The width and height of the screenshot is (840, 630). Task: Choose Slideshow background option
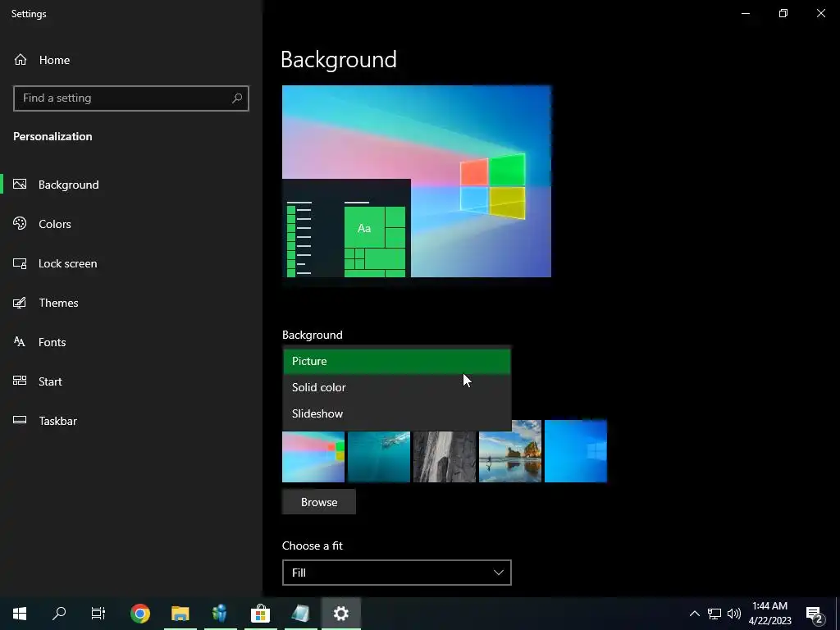click(x=397, y=413)
